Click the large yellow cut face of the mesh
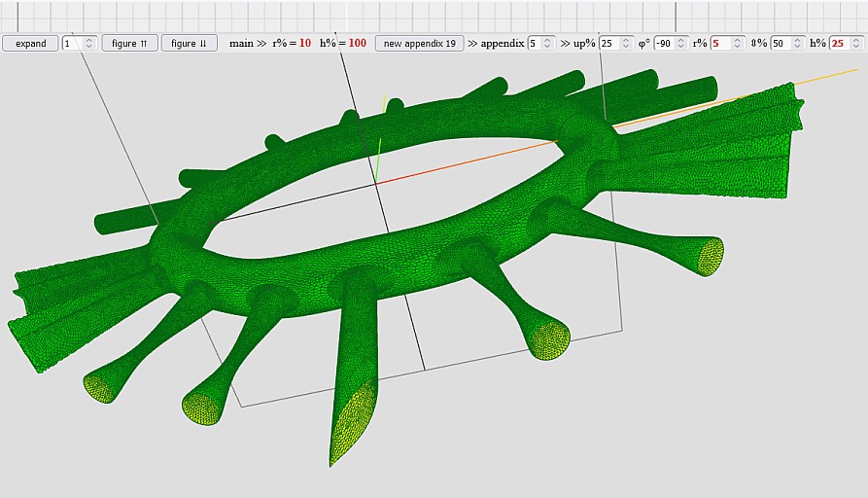Screen dimensions: 868x498 (353, 423)
